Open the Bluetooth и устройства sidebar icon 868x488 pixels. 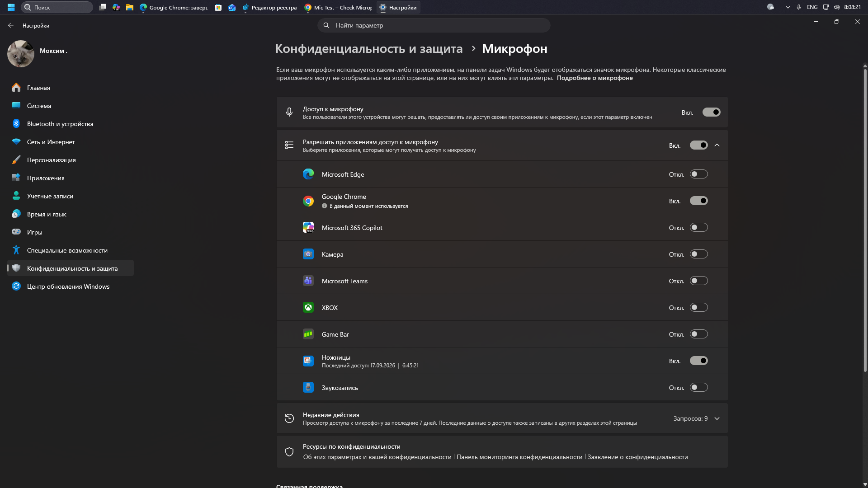click(x=16, y=124)
